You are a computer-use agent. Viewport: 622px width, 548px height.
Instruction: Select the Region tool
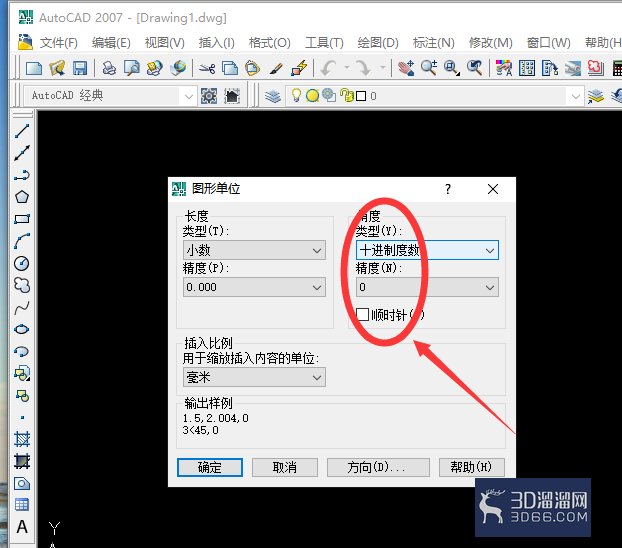[x=22, y=483]
